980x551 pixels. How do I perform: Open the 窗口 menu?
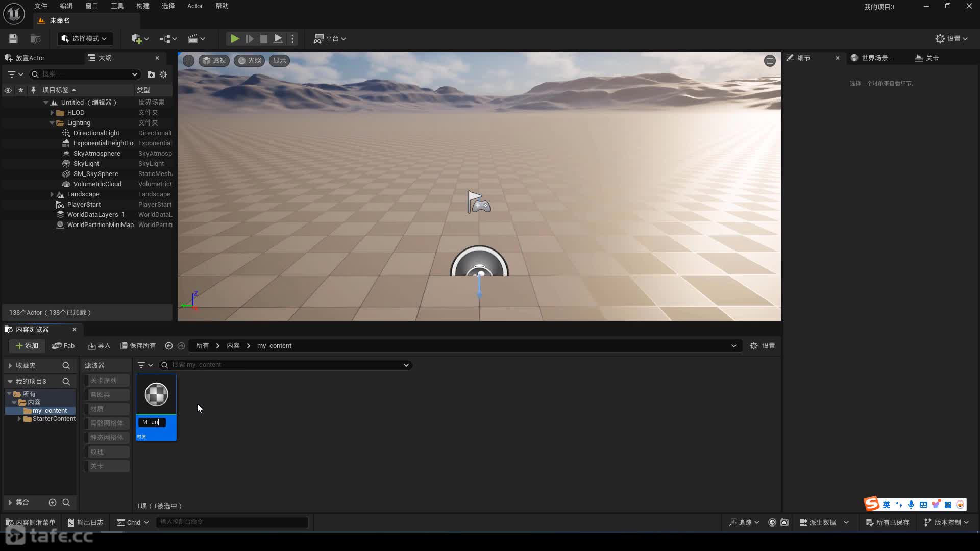pyautogui.click(x=92, y=6)
